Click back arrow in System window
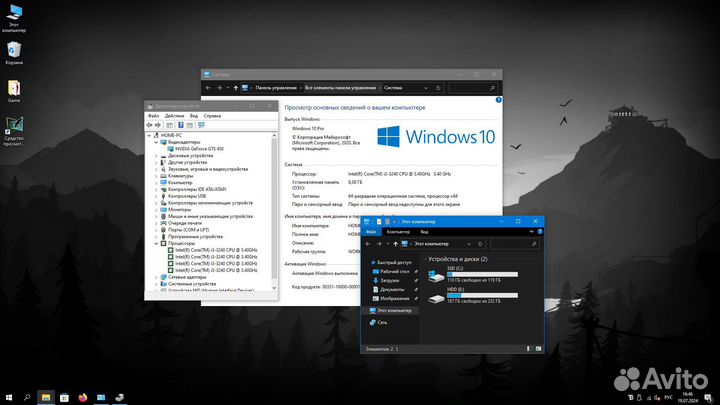Viewport: 720px width, 405px height. tap(208, 88)
